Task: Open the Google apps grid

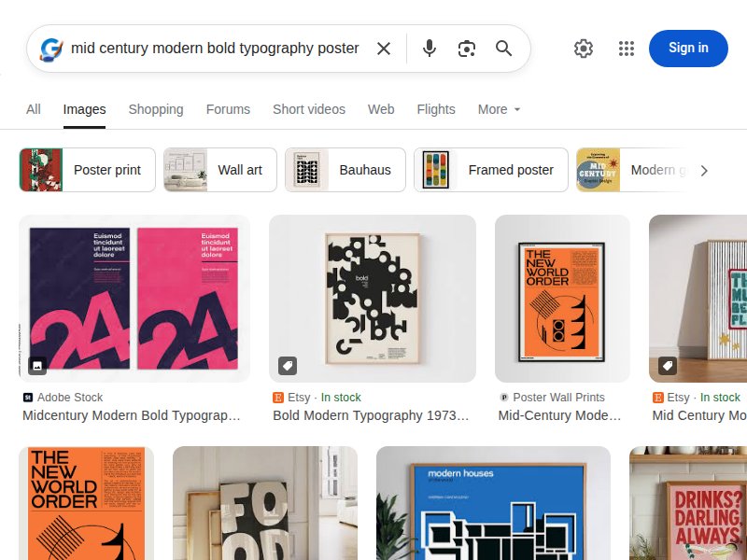Action: 627,49
